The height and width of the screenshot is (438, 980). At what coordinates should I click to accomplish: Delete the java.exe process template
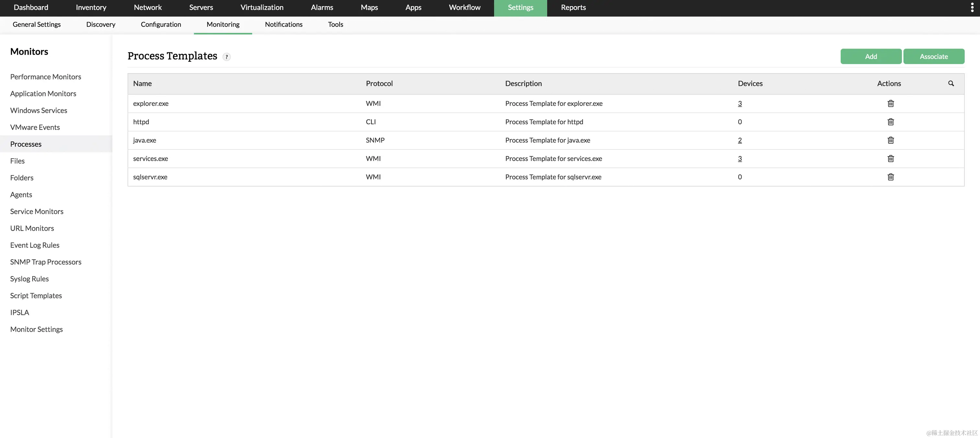coord(891,140)
